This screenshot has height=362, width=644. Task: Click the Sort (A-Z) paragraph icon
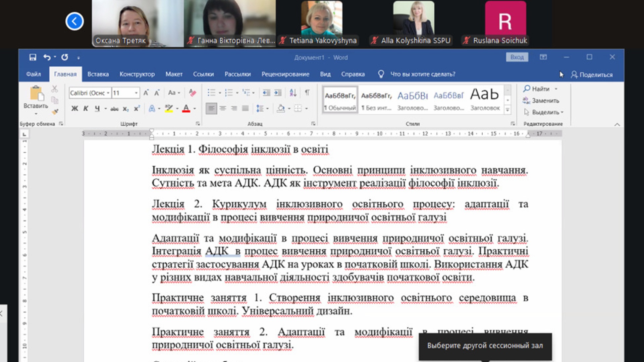click(x=293, y=93)
